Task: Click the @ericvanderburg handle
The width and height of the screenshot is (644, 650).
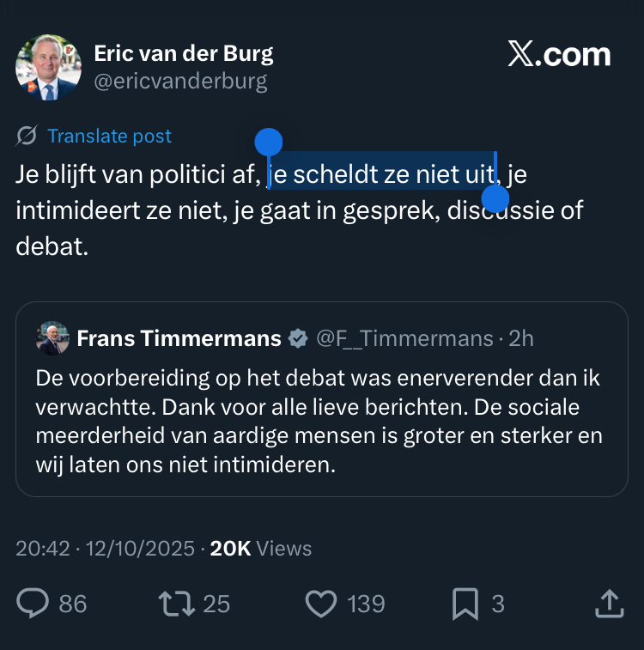Action: click(180, 82)
